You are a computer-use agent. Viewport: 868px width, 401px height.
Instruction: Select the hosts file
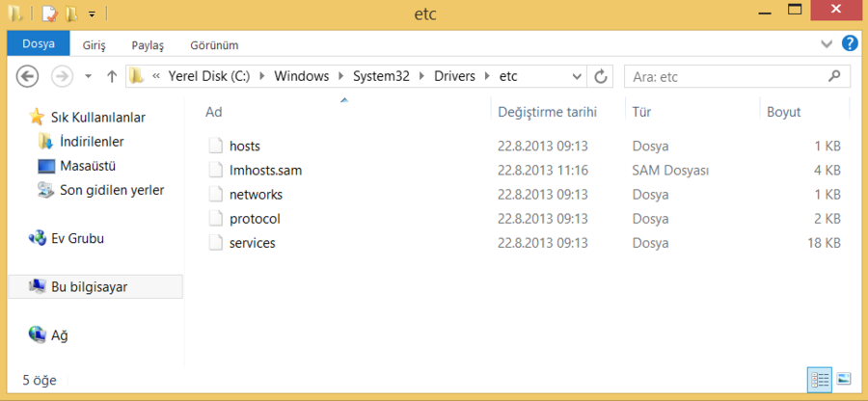pyautogui.click(x=244, y=146)
